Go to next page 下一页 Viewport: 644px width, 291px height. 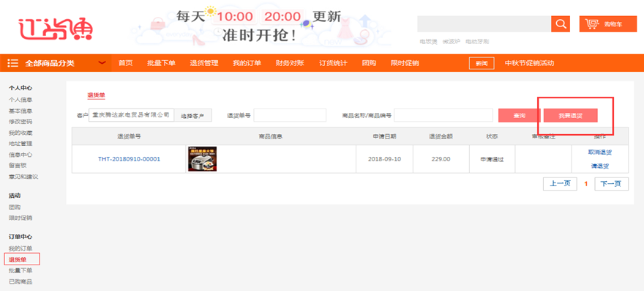611,183
